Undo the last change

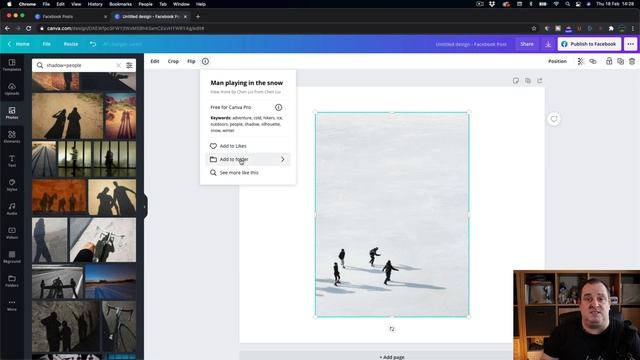pos(93,44)
